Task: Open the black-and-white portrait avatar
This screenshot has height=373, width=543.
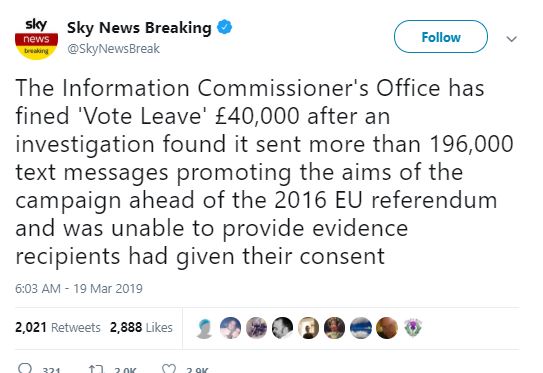Action: pyautogui.click(x=282, y=328)
